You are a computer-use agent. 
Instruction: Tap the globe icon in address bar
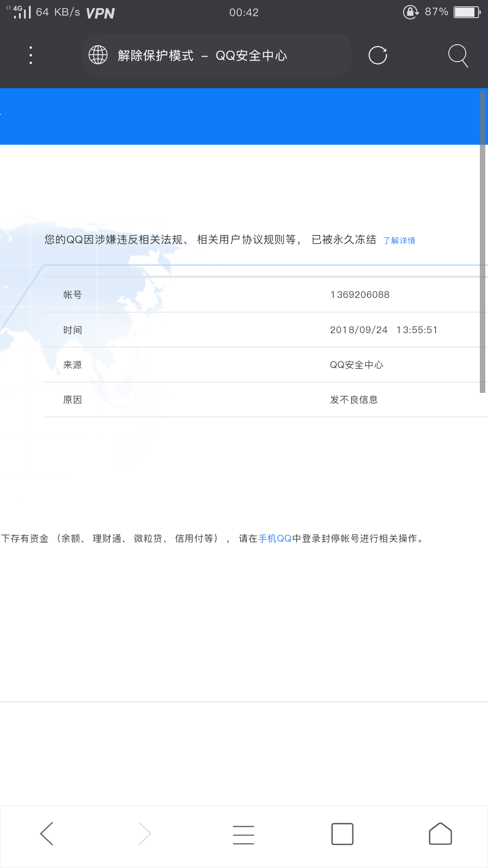[98, 55]
